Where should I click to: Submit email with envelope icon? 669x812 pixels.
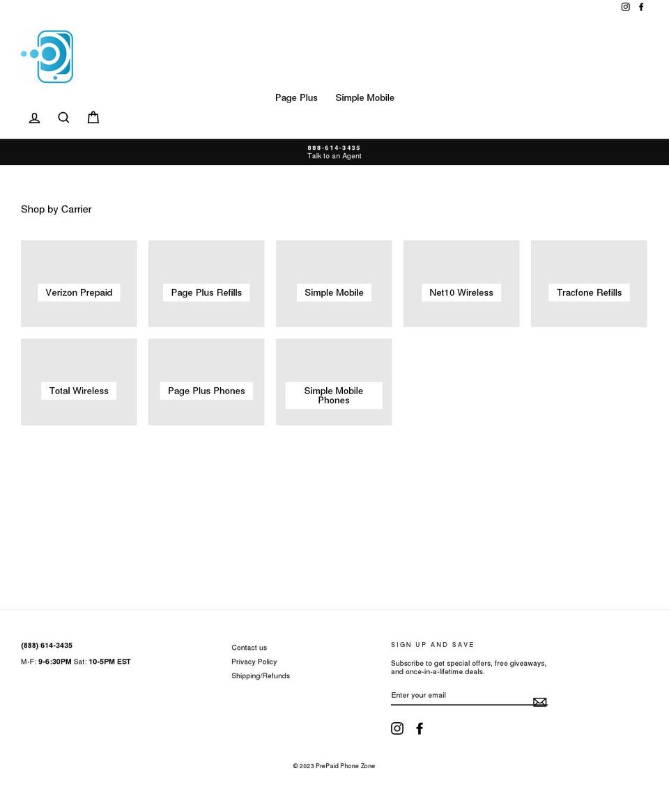539,702
